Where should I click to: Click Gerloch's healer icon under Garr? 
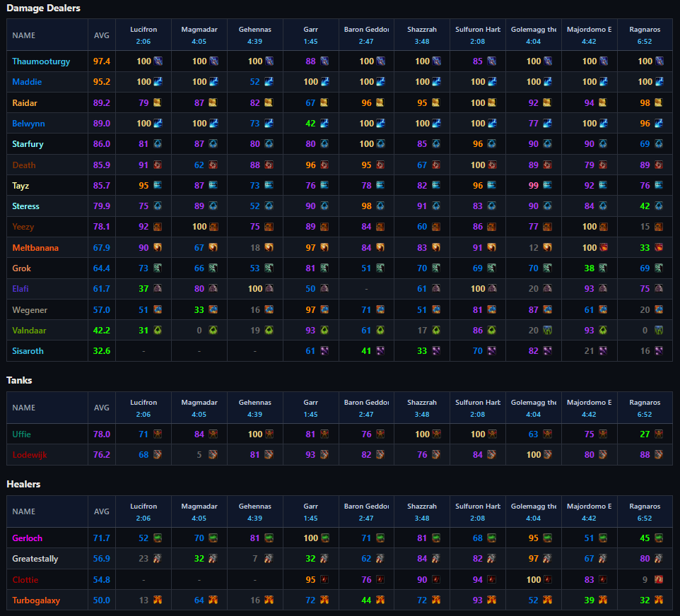pos(324,538)
